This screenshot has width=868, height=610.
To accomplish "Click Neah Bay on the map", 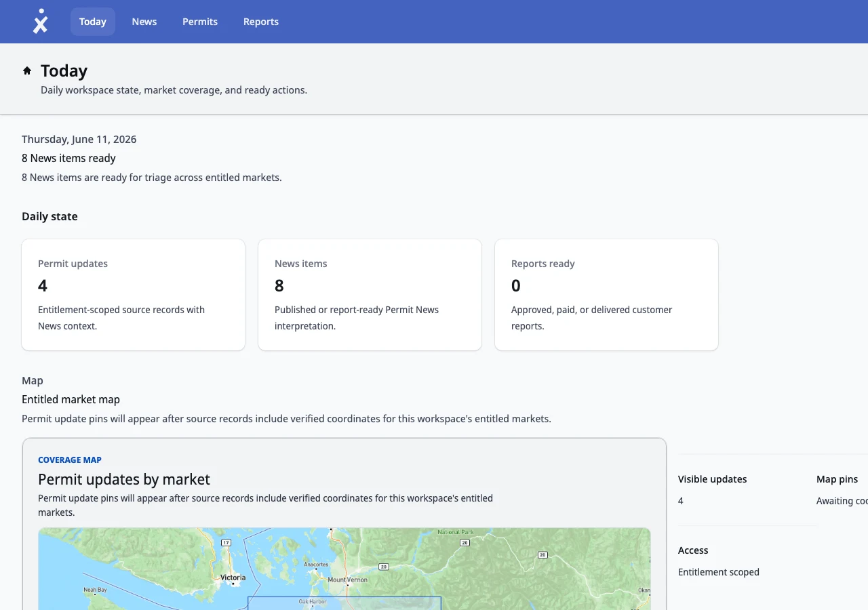I will [95, 590].
